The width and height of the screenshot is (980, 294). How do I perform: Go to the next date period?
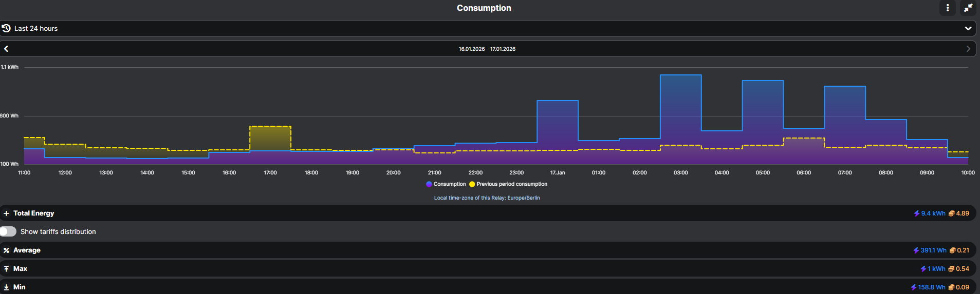coord(968,49)
